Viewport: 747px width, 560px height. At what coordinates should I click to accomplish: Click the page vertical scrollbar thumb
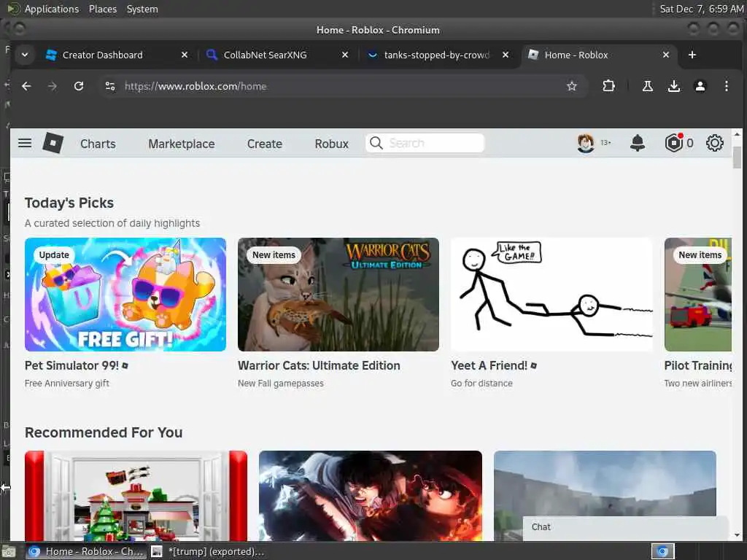pyautogui.click(x=737, y=157)
